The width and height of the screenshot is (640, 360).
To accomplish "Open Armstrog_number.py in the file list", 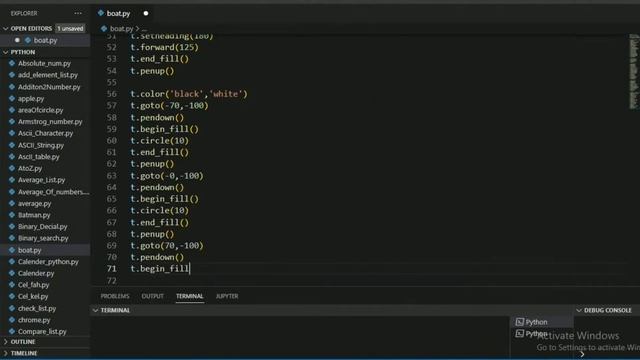I will (x=50, y=122).
